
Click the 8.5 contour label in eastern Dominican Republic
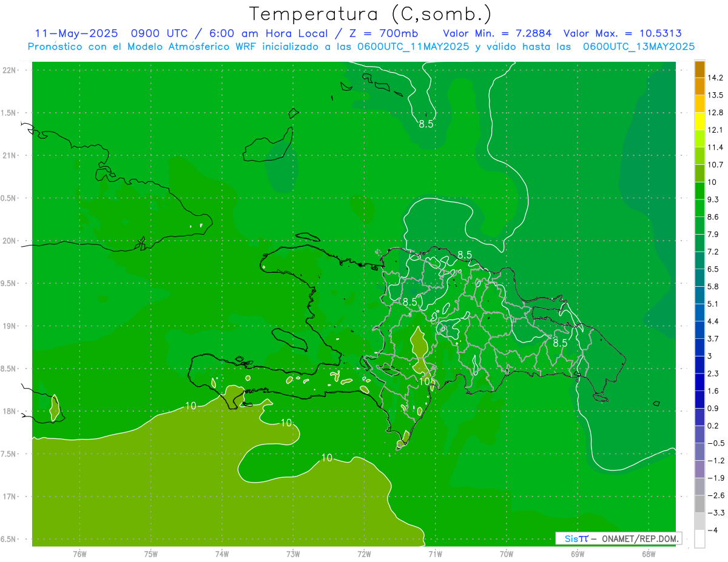[559, 343]
